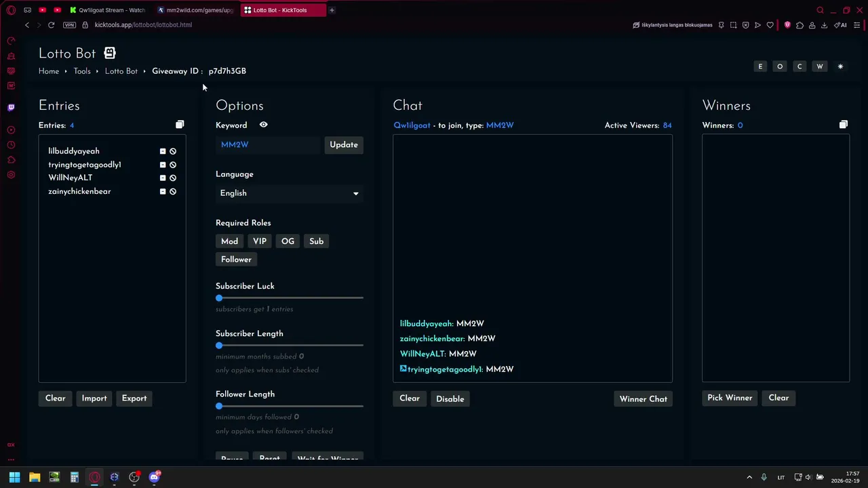Click the Keyword input field
This screenshot has height=488, width=868.
pyautogui.click(x=269, y=145)
